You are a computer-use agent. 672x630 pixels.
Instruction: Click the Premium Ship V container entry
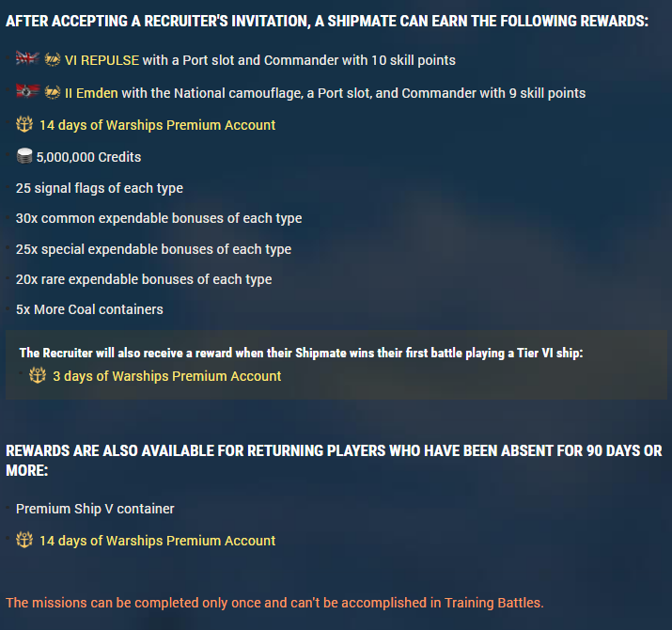(x=95, y=509)
